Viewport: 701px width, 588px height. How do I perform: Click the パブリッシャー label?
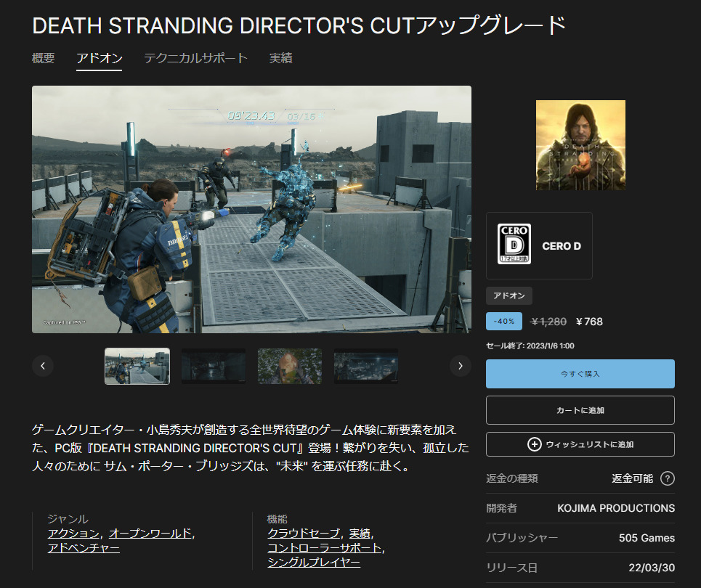pyautogui.click(x=522, y=538)
